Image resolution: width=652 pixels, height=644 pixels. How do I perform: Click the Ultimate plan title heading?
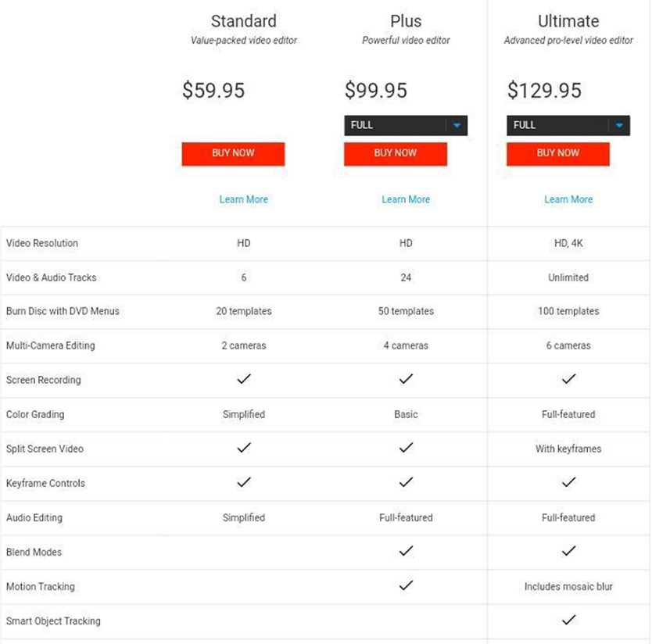tap(568, 21)
